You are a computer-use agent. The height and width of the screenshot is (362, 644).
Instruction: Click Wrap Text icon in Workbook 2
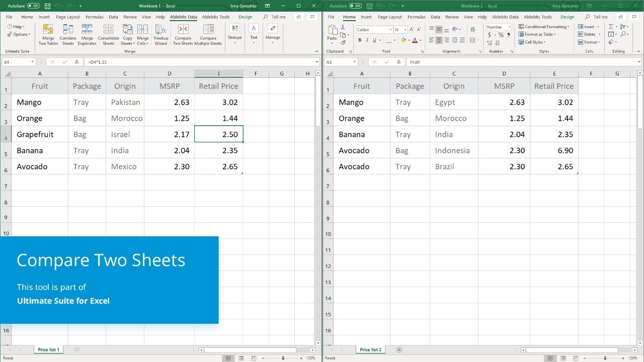pyautogui.click(x=473, y=29)
